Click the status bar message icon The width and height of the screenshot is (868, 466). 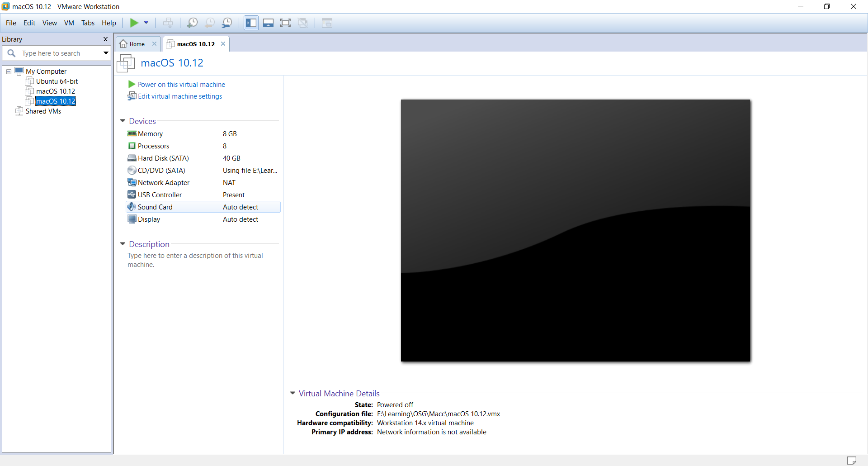click(851, 460)
